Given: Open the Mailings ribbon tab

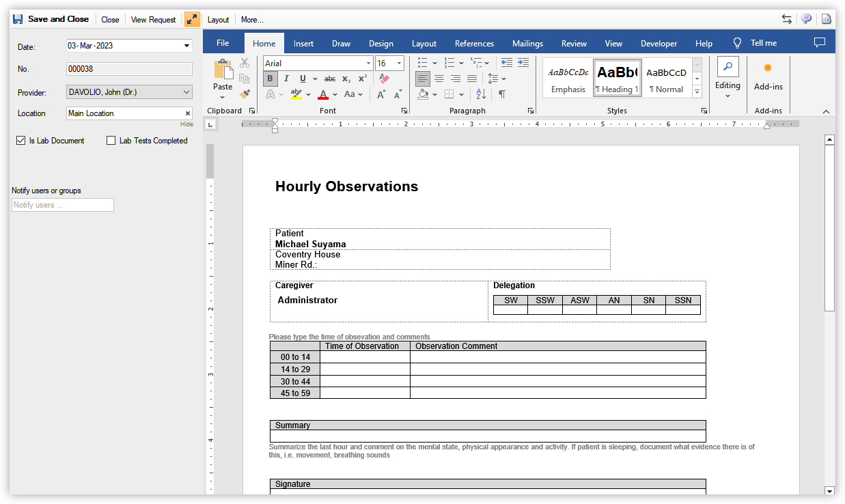Looking at the screenshot, I should pos(527,43).
